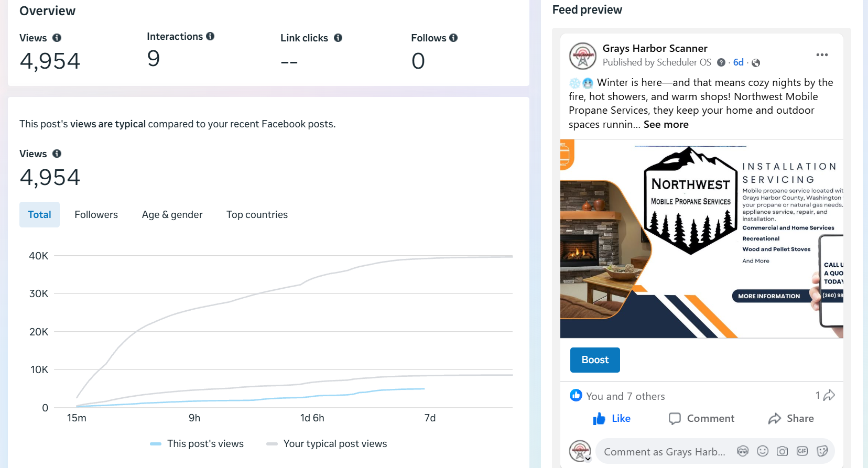Open the emoji picker in comment box
Viewport: 868px width, 468px height.
(x=763, y=451)
